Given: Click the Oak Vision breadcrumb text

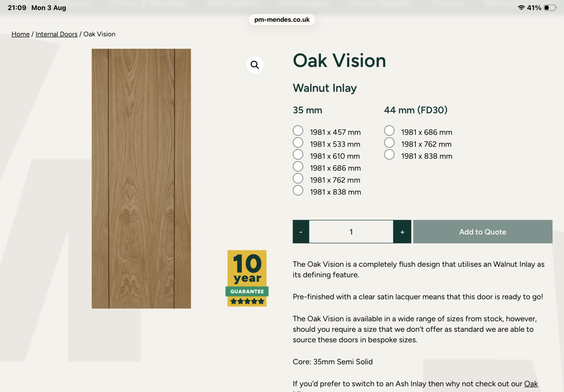Looking at the screenshot, I should click(x=99, y=34).
